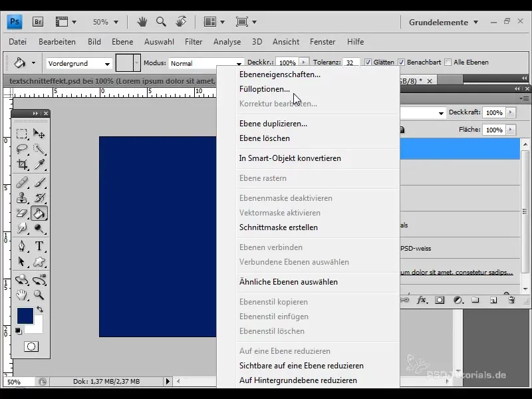Choose Schnittmaske erstellen
Viewport: 532px width, 399px height.
(x=279, y=227)
